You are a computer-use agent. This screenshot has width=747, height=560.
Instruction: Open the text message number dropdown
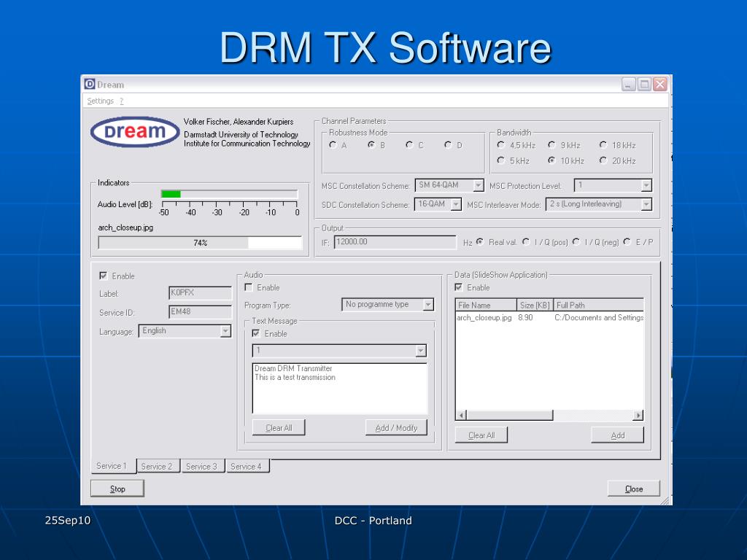point(339,351)
